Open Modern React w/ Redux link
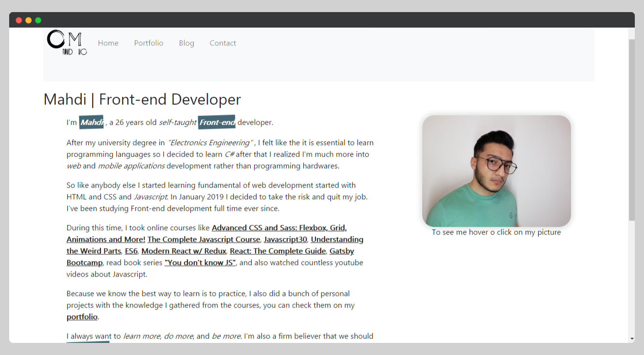The width and height of the screenshot is (644, 355). [184, 251]
